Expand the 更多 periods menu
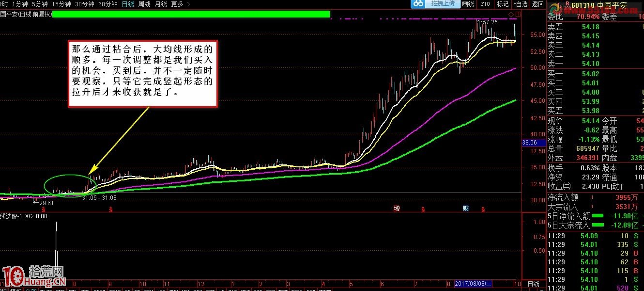The width and height of the screenshot is (644, 291). pyautogui.click(x=181, y=4)
